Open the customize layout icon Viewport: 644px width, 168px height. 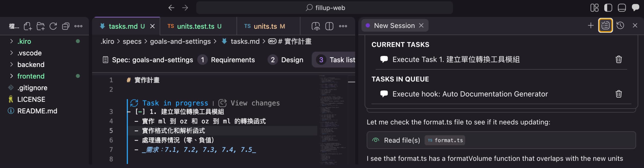click(x=594, y=8)
